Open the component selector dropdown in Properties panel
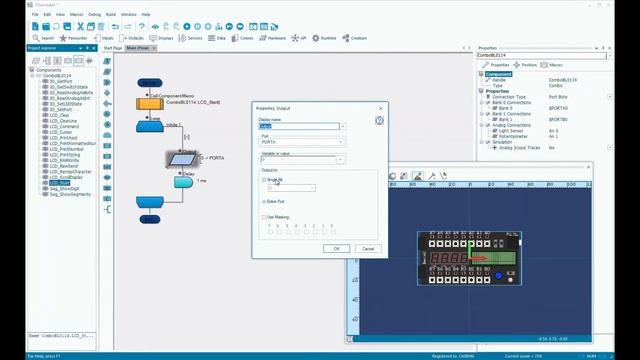The width and height of the screenshot is (640, 360). tap(610, 55)
